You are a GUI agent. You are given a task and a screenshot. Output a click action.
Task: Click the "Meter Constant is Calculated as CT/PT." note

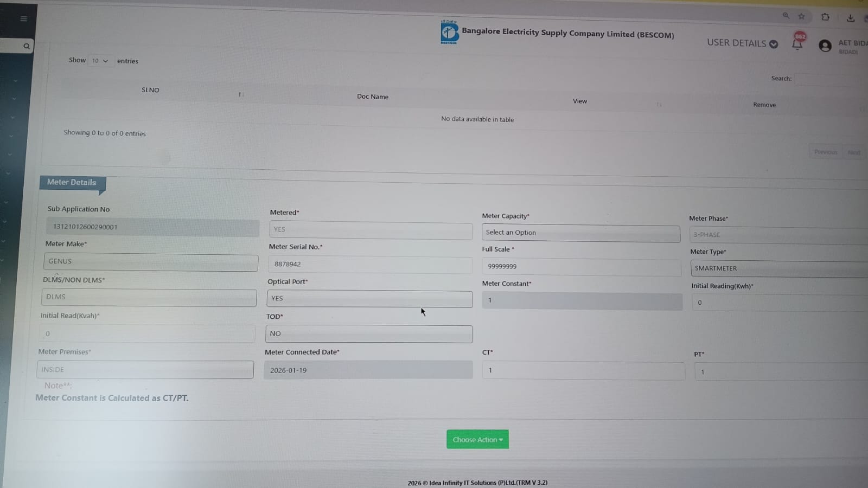coord(112,398)
